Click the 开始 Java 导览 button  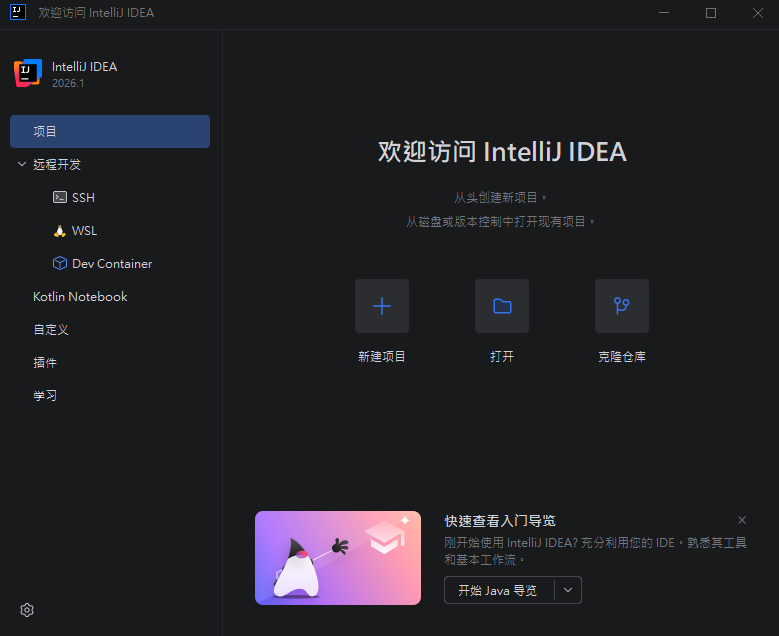click(498, 590)
